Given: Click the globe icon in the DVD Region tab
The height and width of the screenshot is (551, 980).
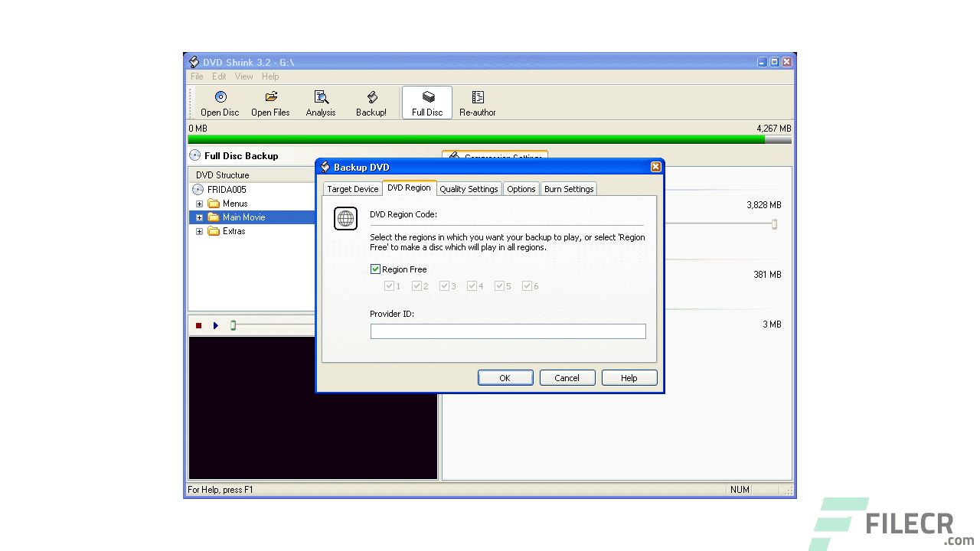Looking at the screenshot, I should 345,218.
